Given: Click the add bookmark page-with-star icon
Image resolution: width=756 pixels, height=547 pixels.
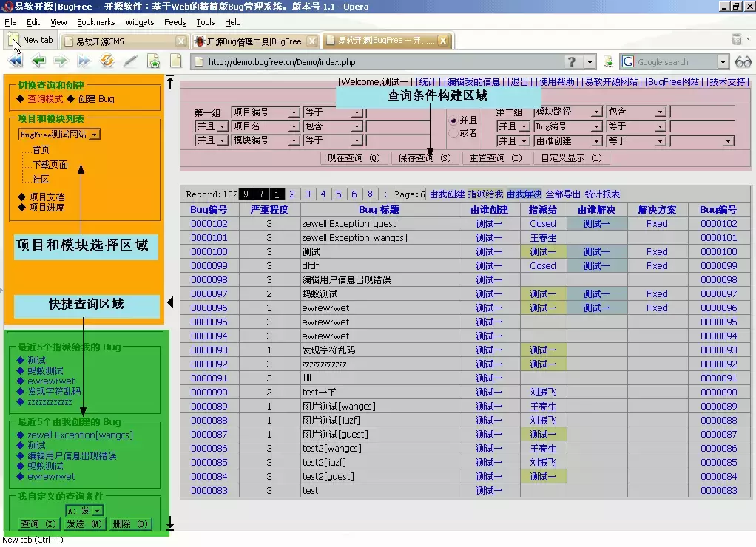Looking at the screenshot, I should [153, 61].
